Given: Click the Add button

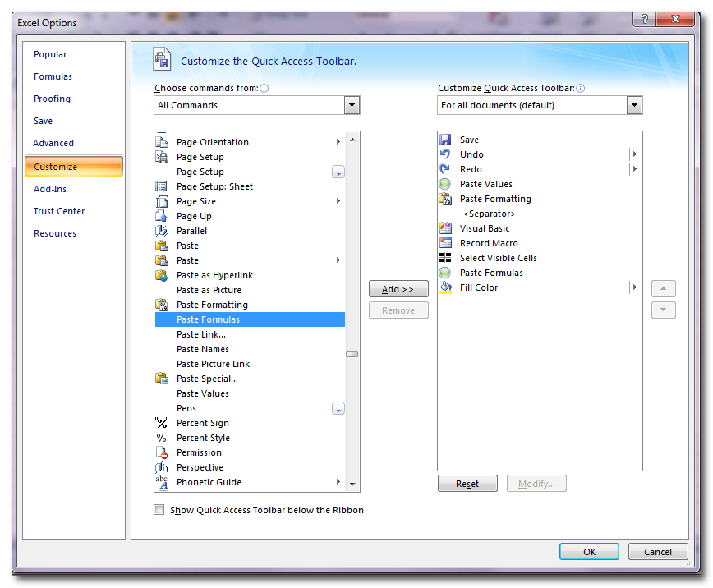Looking at the screenshot, I should [x=398, y=288].
